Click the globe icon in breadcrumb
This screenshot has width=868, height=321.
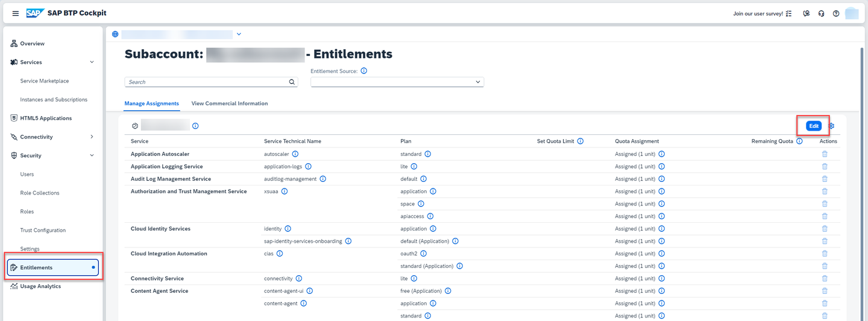tap(115, 34)
